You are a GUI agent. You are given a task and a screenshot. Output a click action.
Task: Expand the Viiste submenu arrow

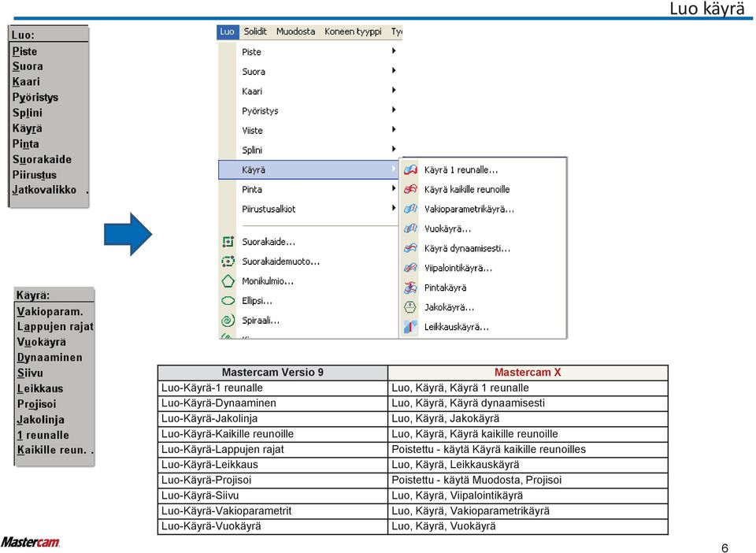(x=394, y=130)
